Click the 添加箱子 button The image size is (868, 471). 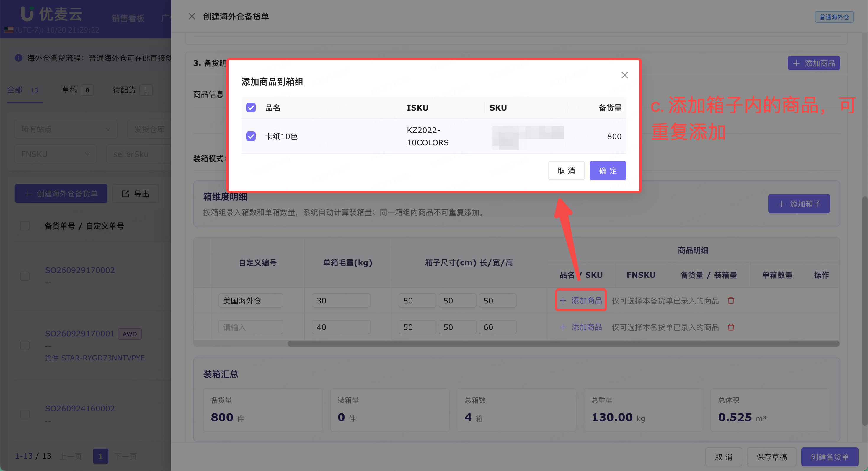click(x=799, y=204)
